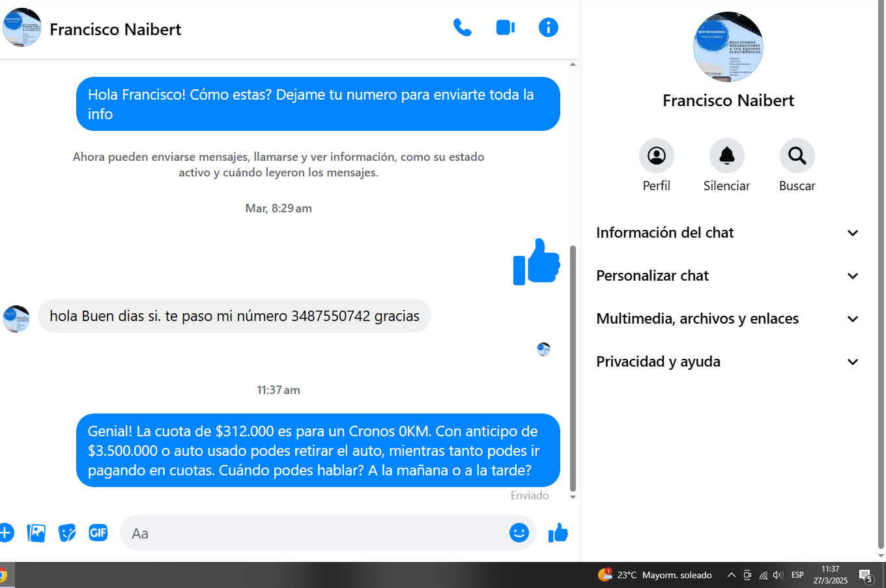This screenshot has height=588, width=886.
Task: Send a thumbs-up like from the composer
Action: [558, 533]
